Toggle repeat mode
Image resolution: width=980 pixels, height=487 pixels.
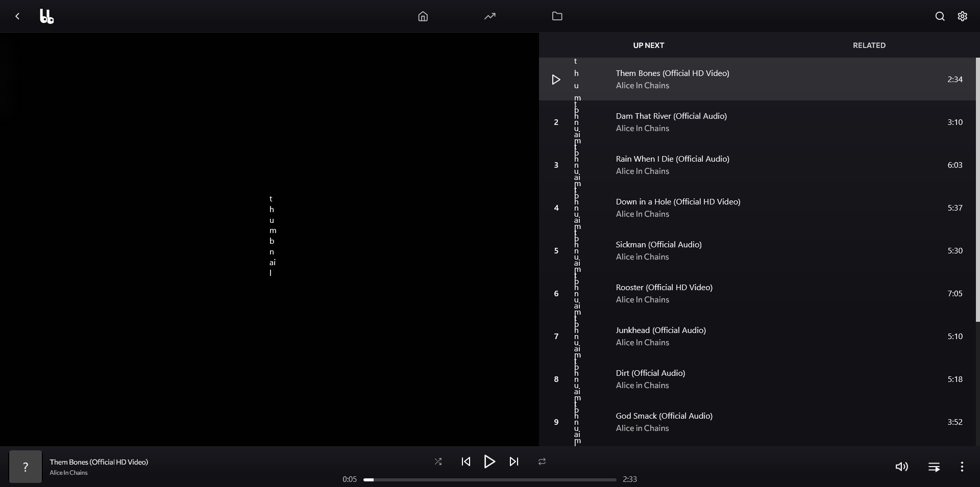[542, 462]
